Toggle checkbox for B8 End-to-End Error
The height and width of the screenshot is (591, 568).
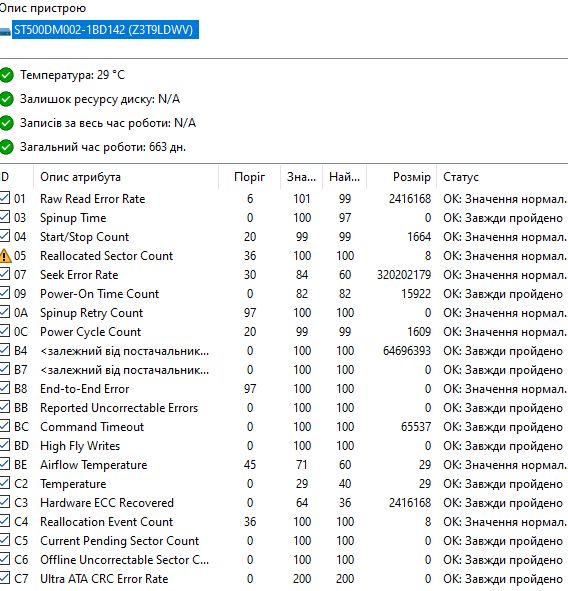click(x=5, y=387)
